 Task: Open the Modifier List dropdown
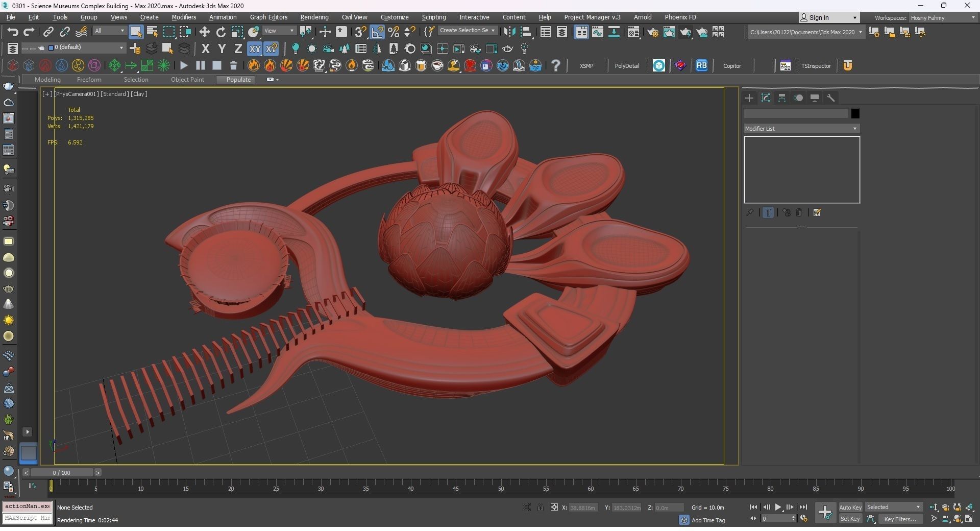[801, 129]
